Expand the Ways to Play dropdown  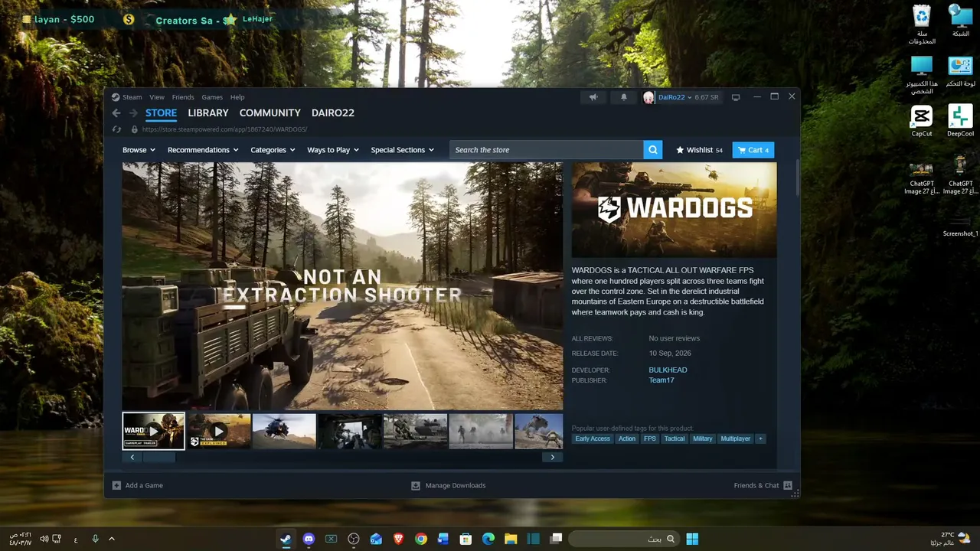[x=333, y=150]
